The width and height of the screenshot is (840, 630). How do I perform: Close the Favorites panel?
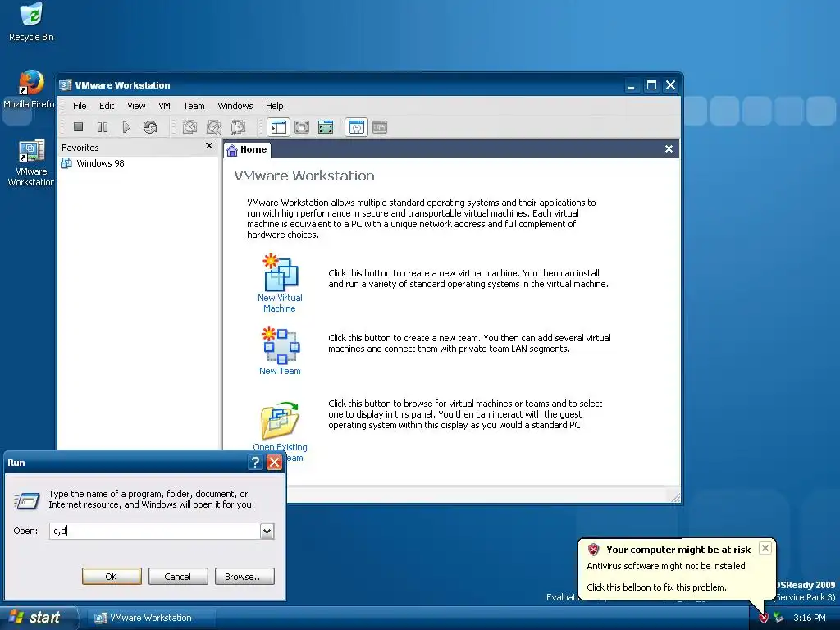[209, 146]
